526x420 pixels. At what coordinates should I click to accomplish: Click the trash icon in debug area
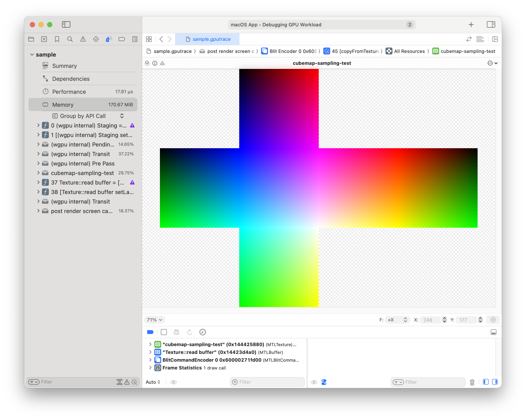point(472,382)
